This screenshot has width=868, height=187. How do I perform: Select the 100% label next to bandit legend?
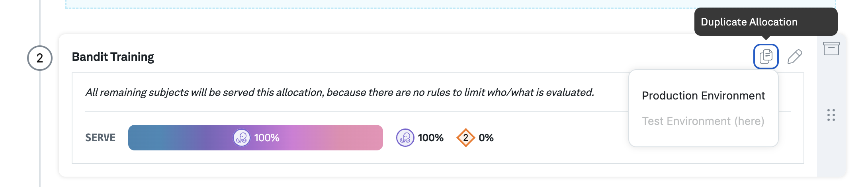pyautogui.click(x=430, y=138)
